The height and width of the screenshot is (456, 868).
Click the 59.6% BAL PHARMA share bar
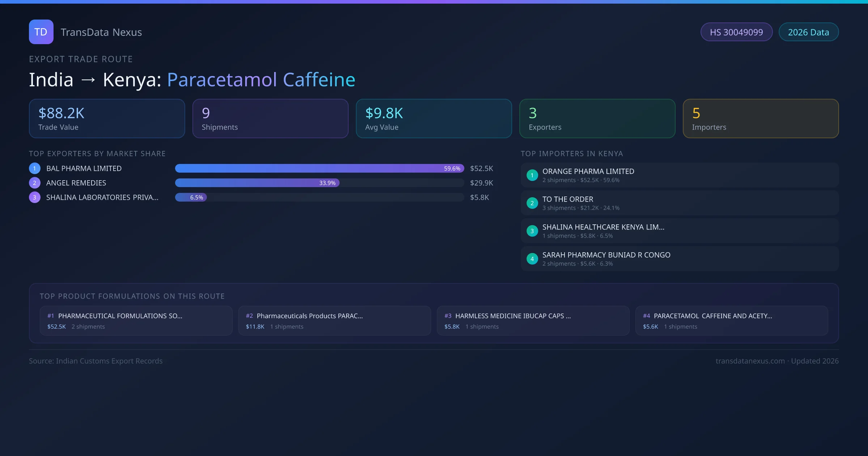coord(319,168)
